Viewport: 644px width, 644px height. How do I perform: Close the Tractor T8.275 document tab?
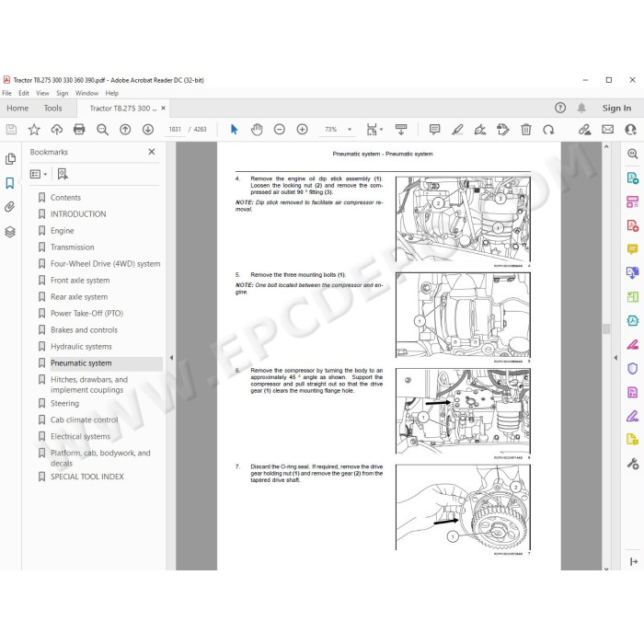click(164, 108)
